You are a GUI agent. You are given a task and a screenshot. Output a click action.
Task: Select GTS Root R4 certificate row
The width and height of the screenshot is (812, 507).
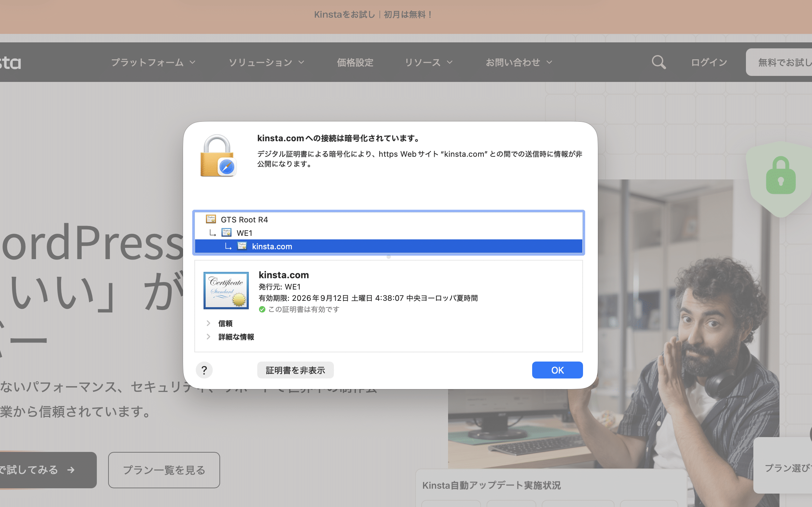[x=388, y=220]
